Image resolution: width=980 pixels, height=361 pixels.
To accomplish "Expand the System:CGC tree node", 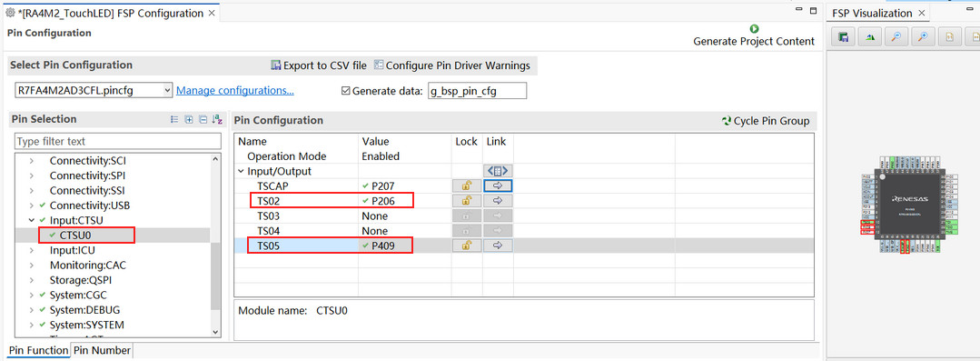I will [31, 296].
